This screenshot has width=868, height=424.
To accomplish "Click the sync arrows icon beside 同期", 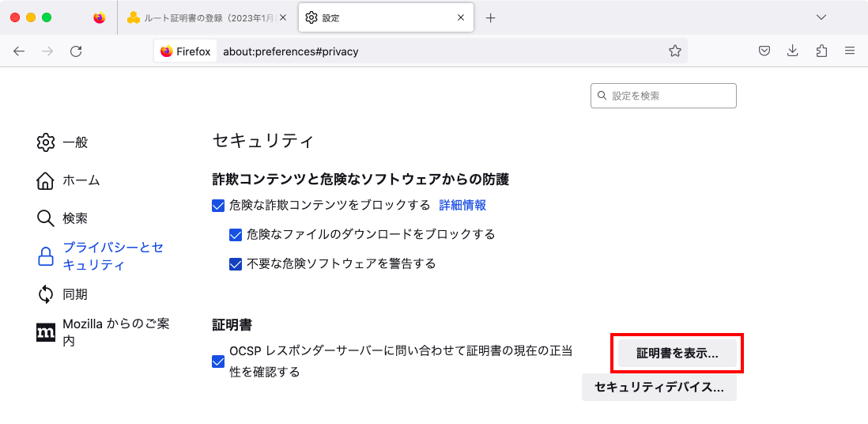I will (x=45, y=294).
